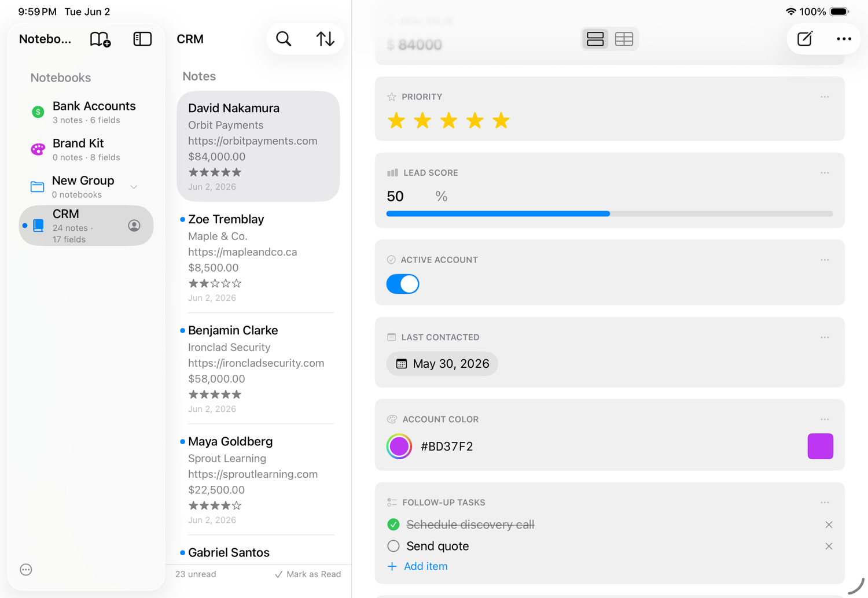Click Sprout Learning company text
Image resolution: width=868 pixels, height=598 pixels.
point(227,459)
